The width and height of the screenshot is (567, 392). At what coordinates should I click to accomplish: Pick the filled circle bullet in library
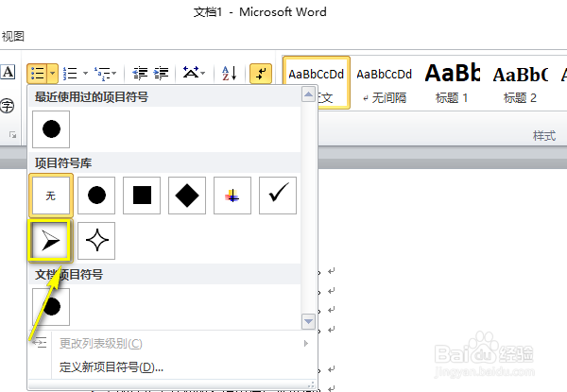(96, 196)
